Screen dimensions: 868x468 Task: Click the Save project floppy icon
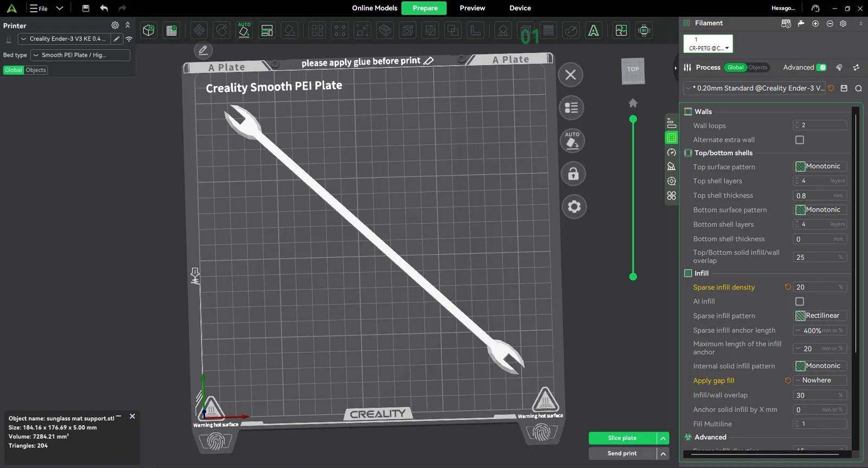[x=86, y=8]
